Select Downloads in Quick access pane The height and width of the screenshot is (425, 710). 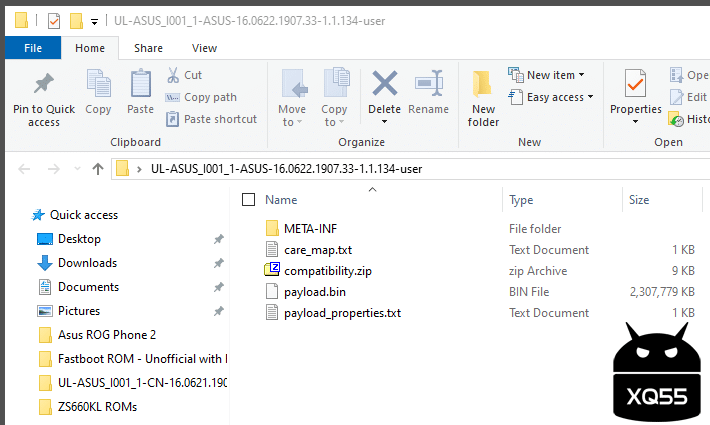pyautogui.click(x=87, y=263)
